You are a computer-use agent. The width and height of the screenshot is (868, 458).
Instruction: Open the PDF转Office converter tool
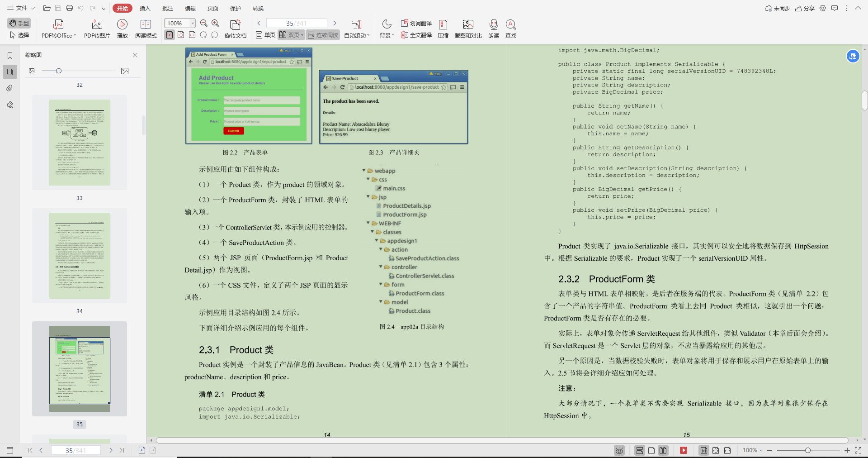[59, 29]
